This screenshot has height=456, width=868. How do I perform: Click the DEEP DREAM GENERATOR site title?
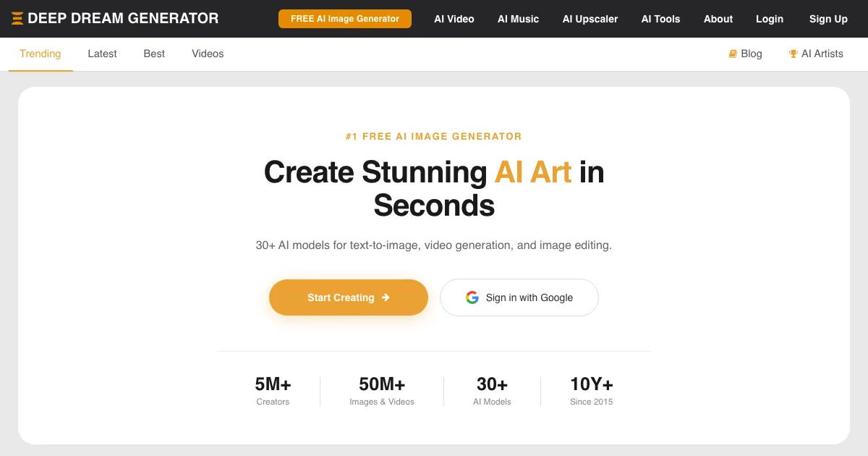[x=123, y=19]
